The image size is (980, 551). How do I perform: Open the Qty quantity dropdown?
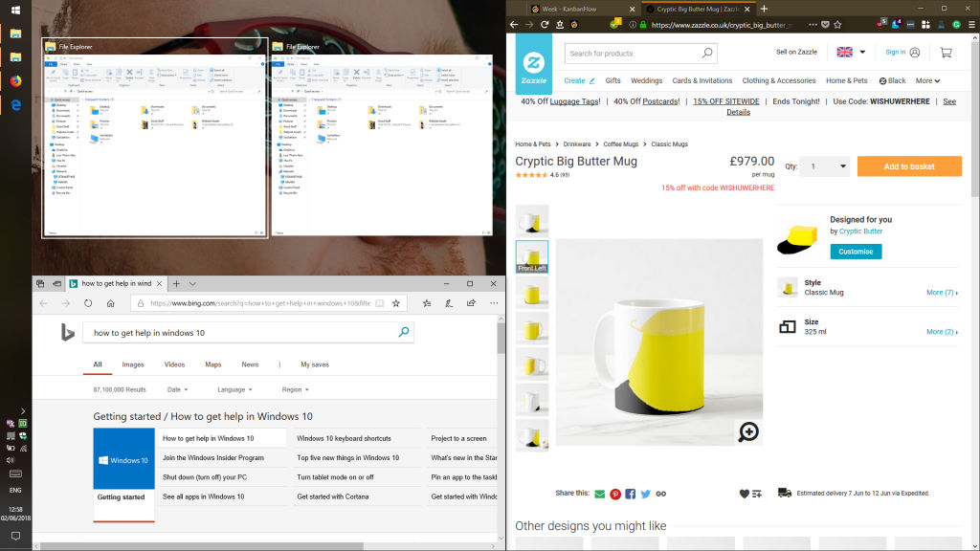click(x=824, y=166)
